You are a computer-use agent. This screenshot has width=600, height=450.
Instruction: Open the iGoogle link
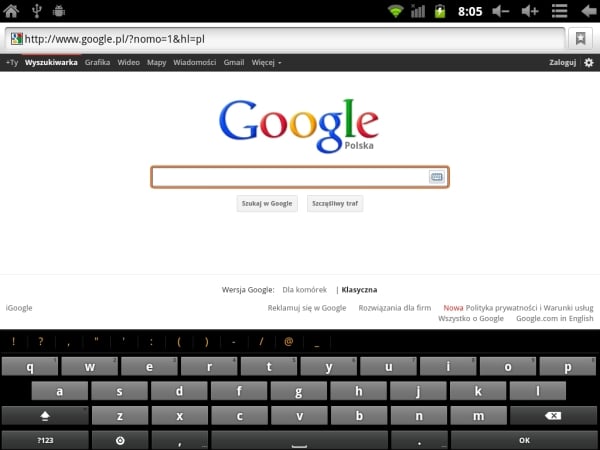pos(19,308)
